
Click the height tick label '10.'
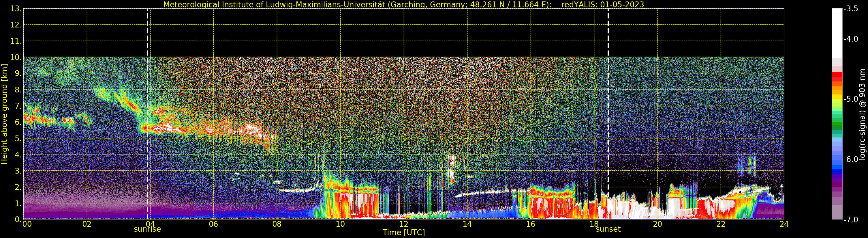[16, 57]
